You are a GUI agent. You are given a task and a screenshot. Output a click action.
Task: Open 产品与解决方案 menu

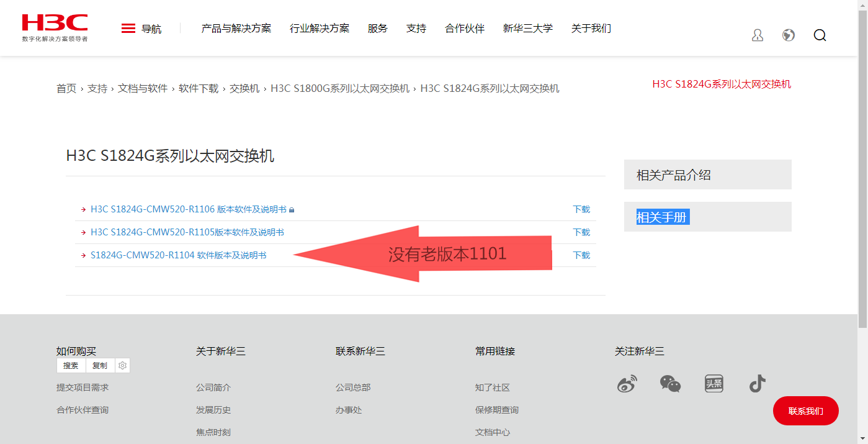(236, 29)
